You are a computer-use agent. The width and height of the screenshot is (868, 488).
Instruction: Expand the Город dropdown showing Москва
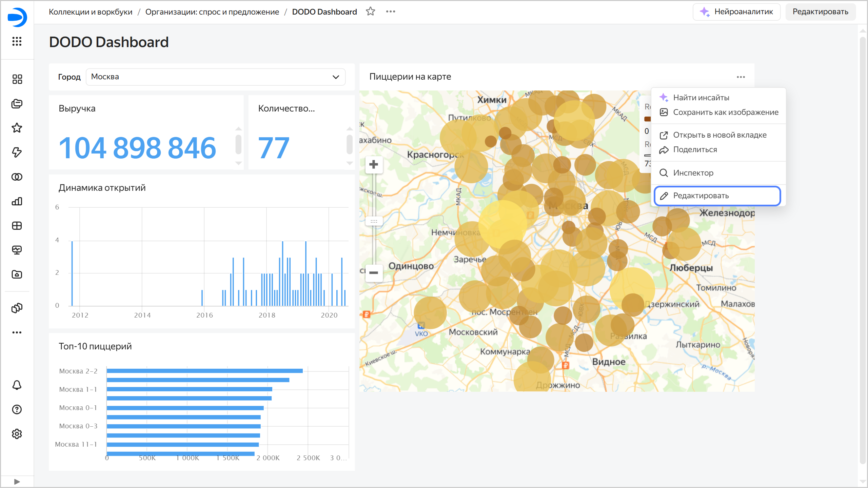click(216, 77)
